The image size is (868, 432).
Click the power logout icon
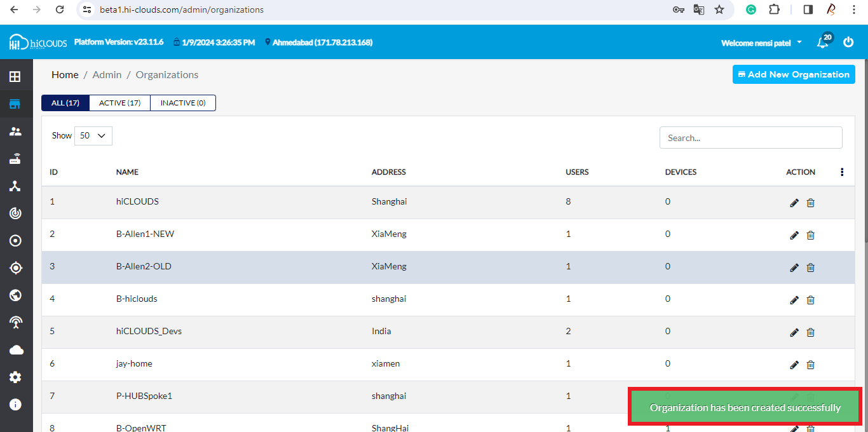point(848,42)
